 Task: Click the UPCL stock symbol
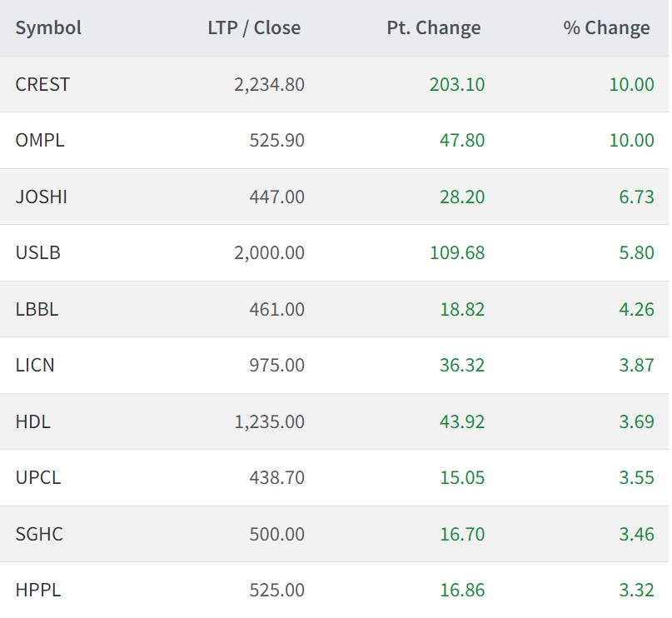38,477
